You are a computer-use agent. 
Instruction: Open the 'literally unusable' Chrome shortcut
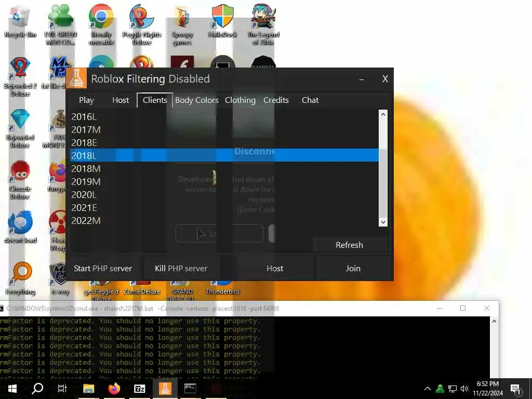(x=101, y=24)
